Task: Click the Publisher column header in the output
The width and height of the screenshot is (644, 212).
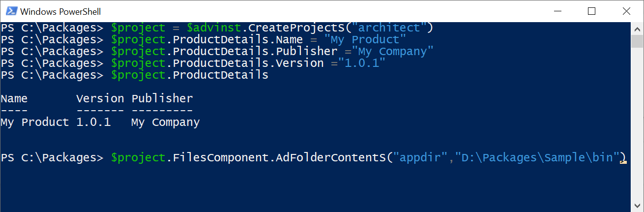Action: coord(162,98)
